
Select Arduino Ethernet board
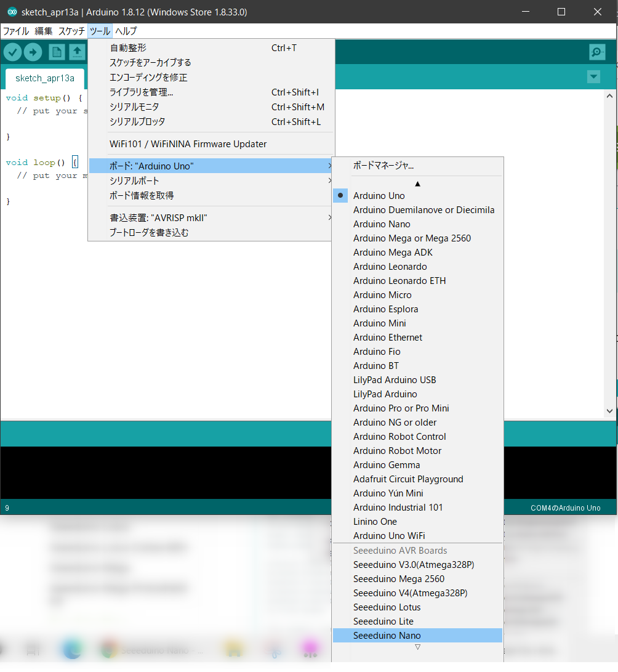pyautogui.click(x=417, y=338)
